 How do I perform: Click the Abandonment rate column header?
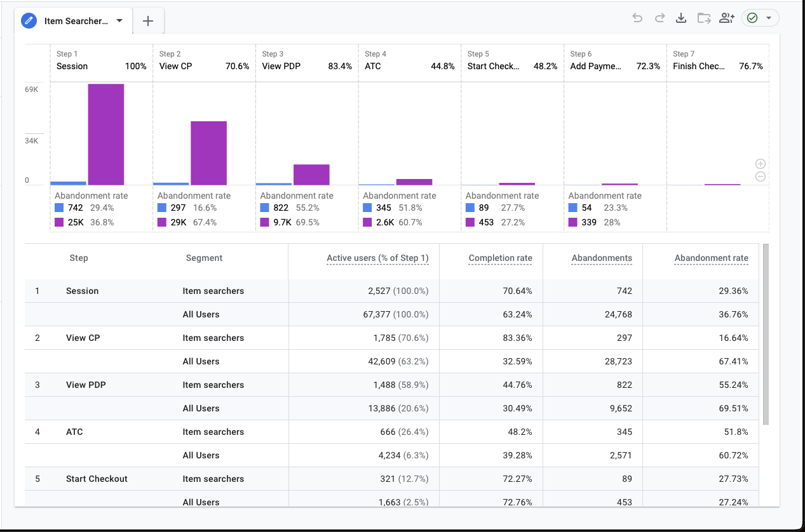click(x=711, y=258)
